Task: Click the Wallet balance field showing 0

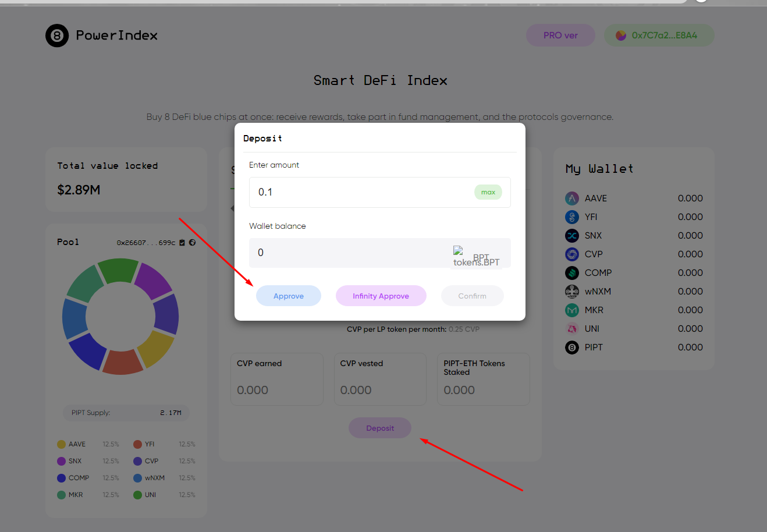Action: point(380,253)
